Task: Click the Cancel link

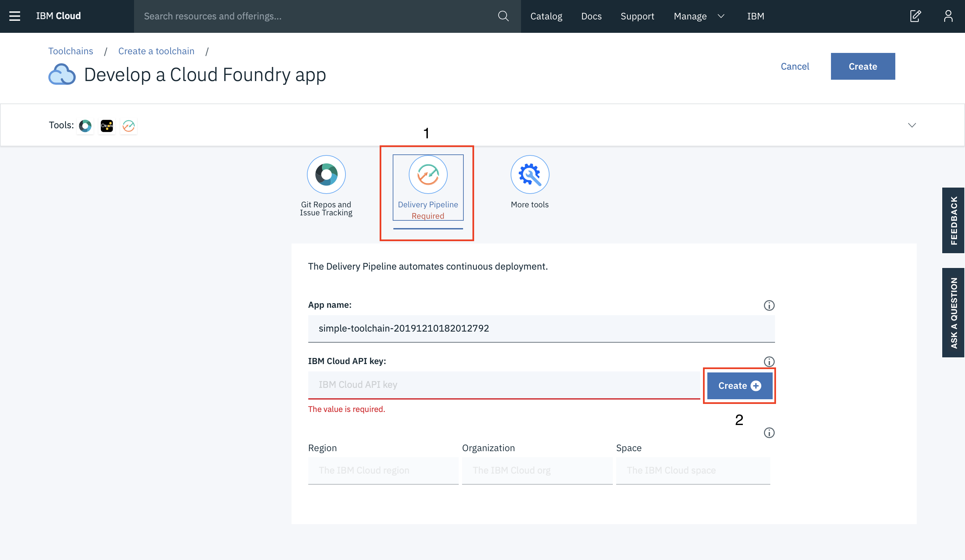Action: 794,67
